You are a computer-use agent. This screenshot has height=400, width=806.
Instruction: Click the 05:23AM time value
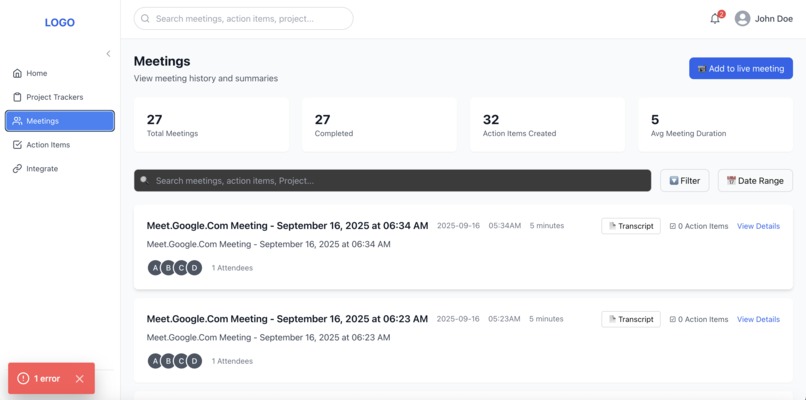[504, 319]
